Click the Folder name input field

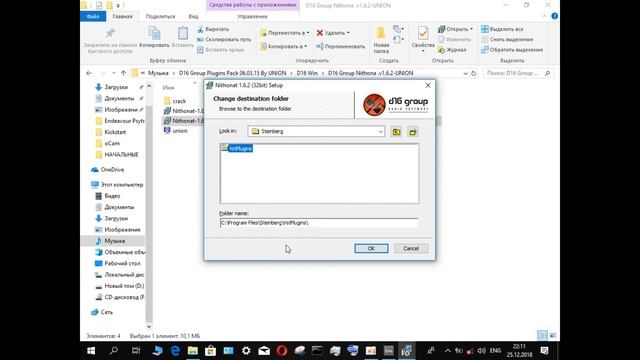pyautogui.click(x=319, y=223)
